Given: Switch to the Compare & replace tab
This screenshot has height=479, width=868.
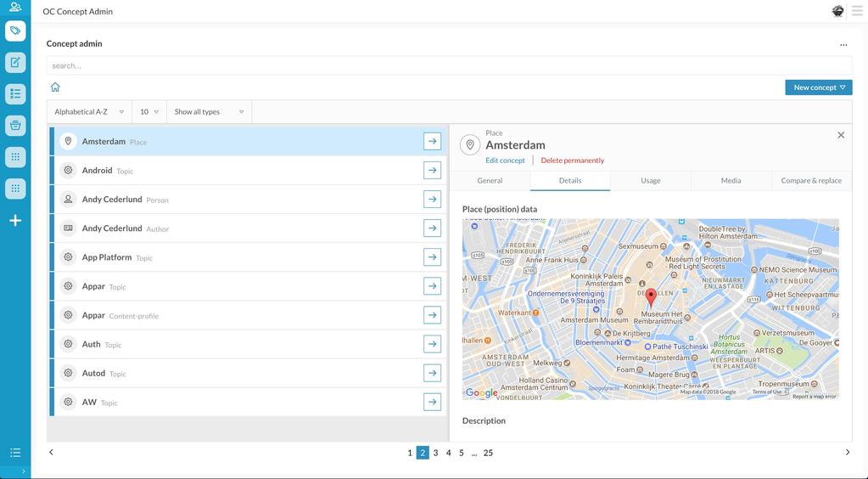Looking at the screenshot, I should point(811,181).
